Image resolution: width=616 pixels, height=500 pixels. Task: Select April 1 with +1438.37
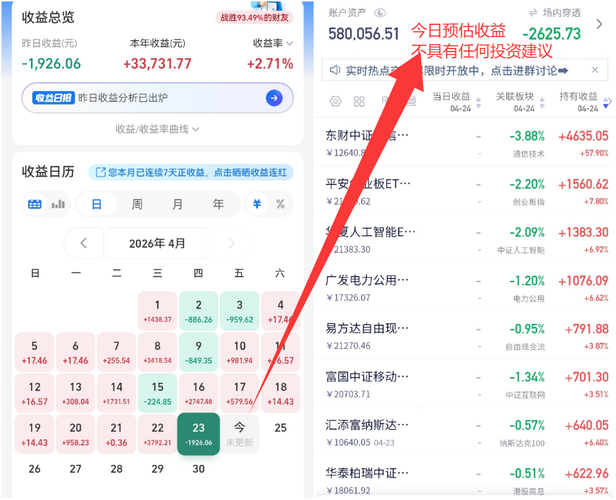[158, 311]
